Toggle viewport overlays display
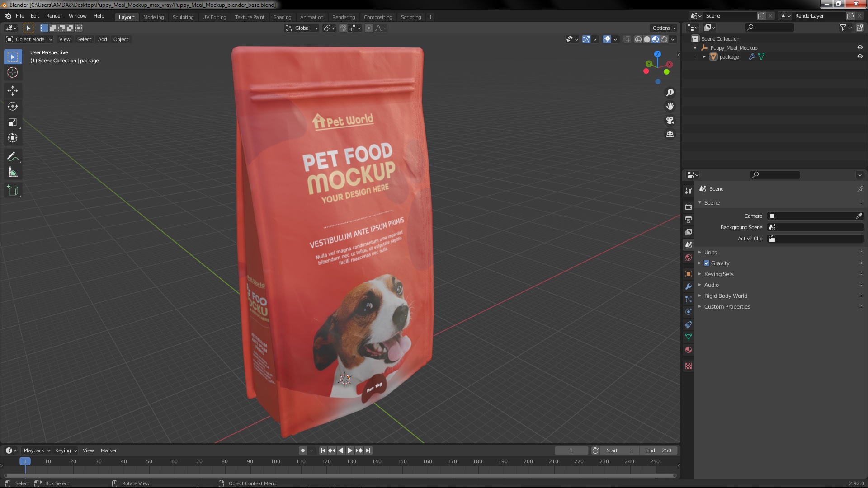Image resolution: width=868 pixels, height=488 pixels. pyautogui.click(x=607, y=39)
